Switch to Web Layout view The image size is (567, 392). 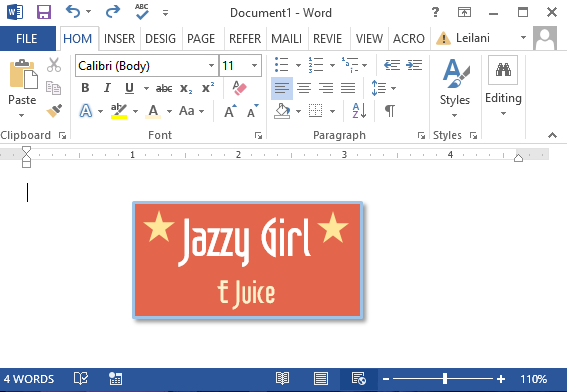tap(359, 379)
